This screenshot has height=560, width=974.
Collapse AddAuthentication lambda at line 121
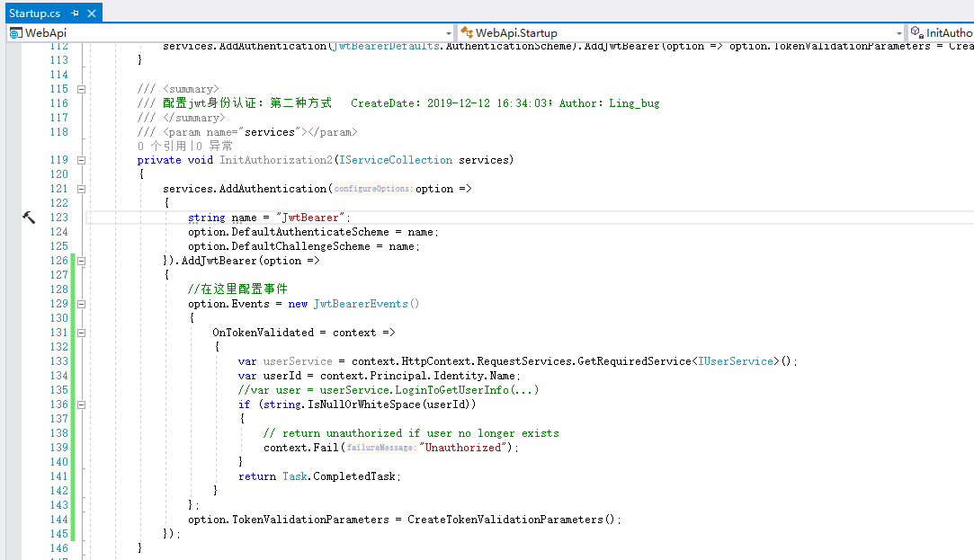pos(81,189)
